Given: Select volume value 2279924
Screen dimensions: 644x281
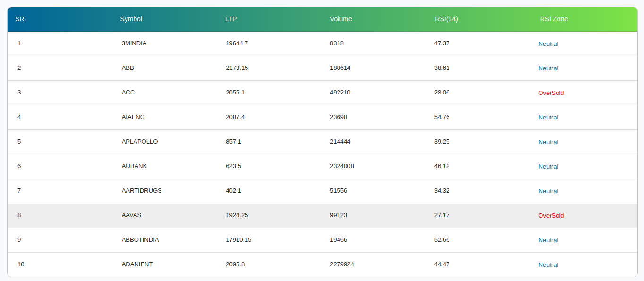Looking at the screenshot, I should click(x=342, y=264).
